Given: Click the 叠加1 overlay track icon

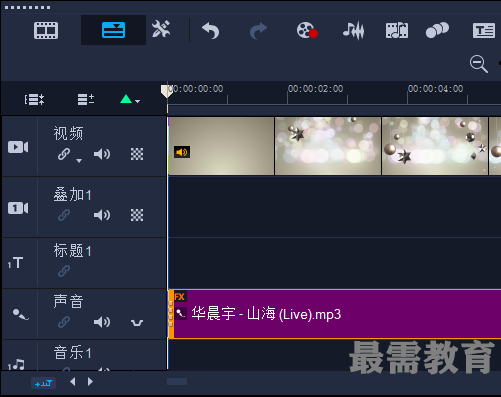Looking at the screenshot, I should [18, 208].
